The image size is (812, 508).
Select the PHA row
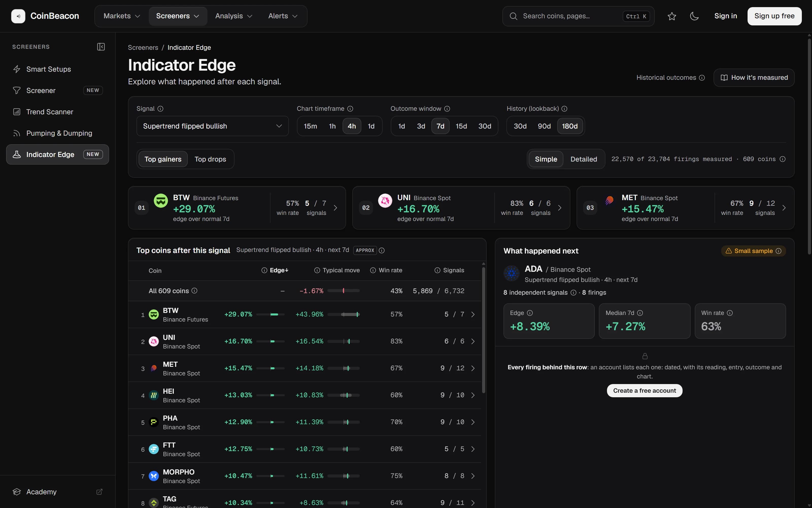[x=304, y=422]
